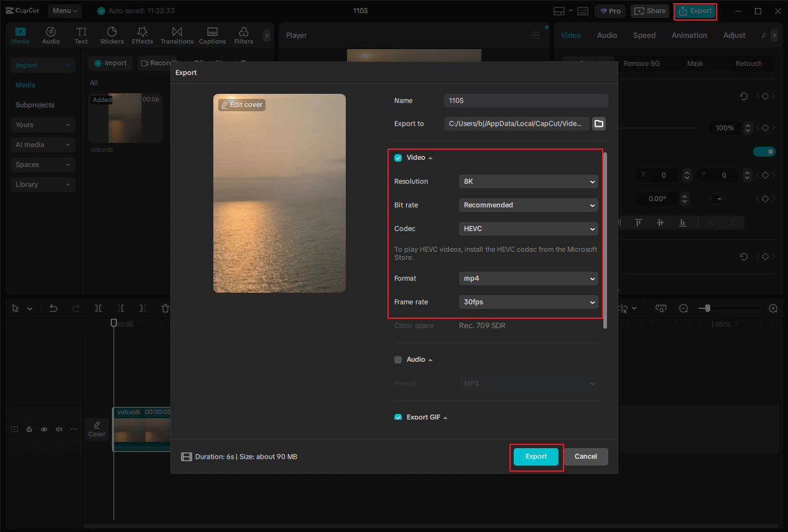Open the Stickers panel

click(x=112, y=35)
